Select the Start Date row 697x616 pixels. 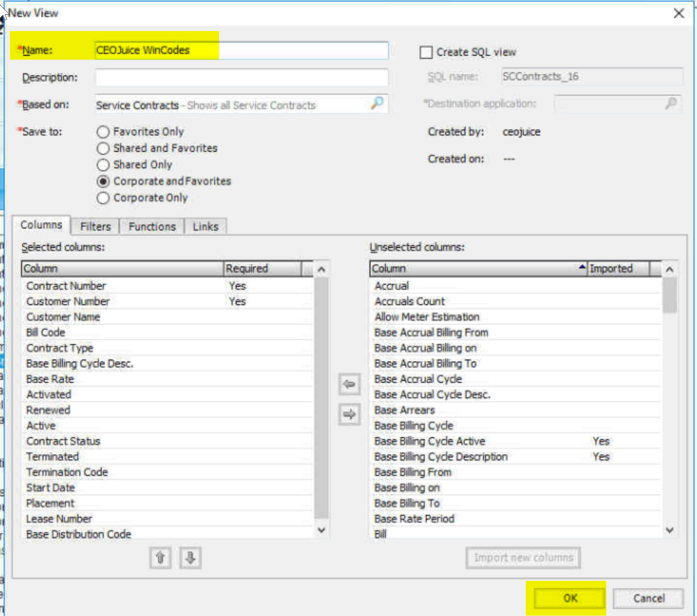[167, 488]
